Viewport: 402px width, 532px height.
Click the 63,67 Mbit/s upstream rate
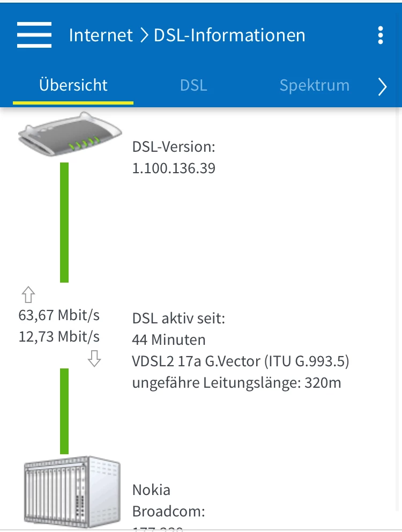click(x=59, y=315)
